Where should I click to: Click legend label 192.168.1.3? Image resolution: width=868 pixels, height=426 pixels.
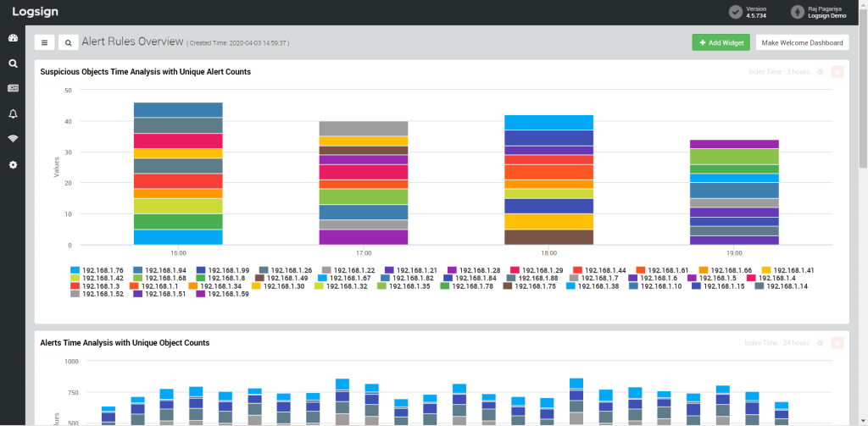(x=101, y=286)
